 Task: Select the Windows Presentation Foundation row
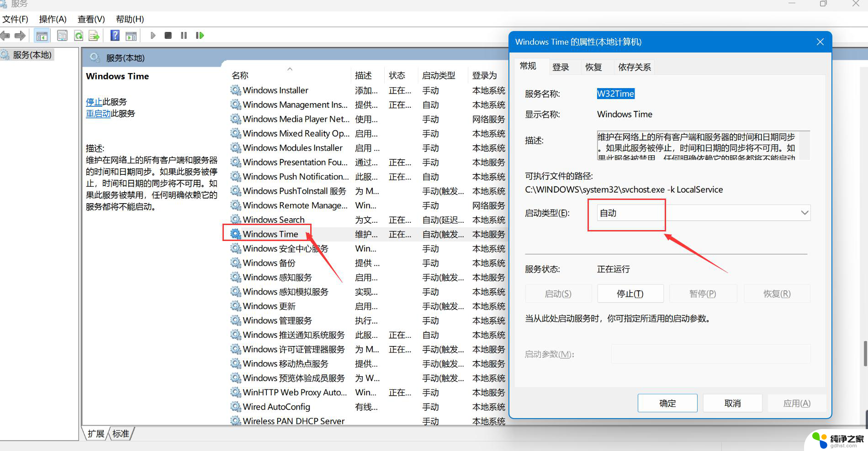pyautogui.click(x=368, y=162)
